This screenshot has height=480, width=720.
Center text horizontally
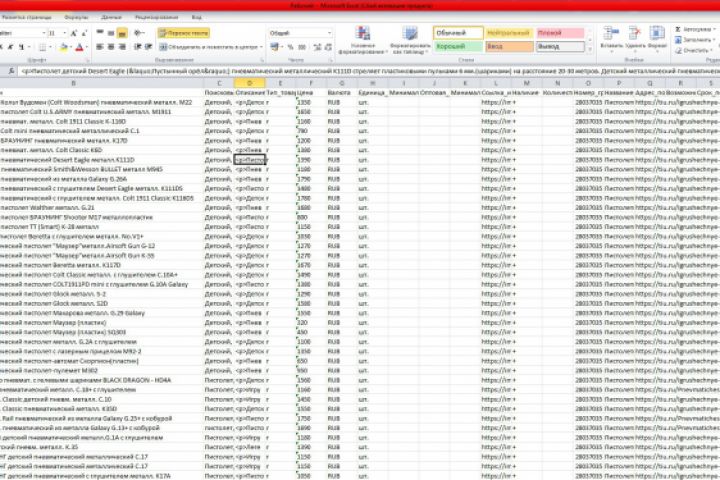pos(111,47)
